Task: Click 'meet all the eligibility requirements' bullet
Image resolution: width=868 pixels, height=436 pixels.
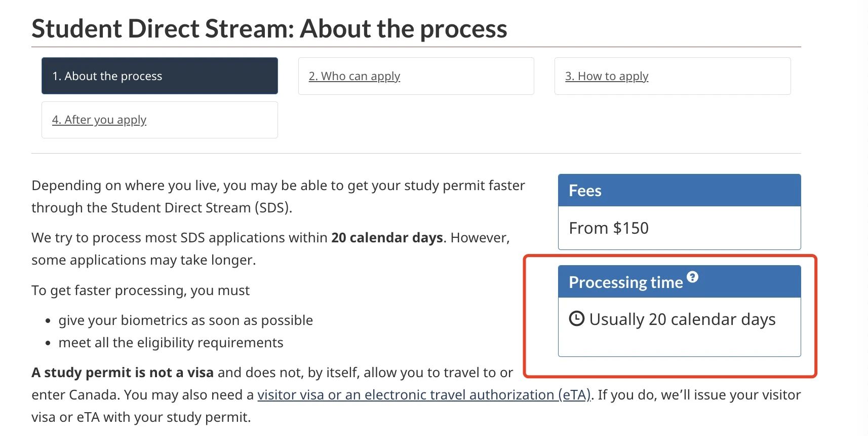Action: (x=171, y=343)
